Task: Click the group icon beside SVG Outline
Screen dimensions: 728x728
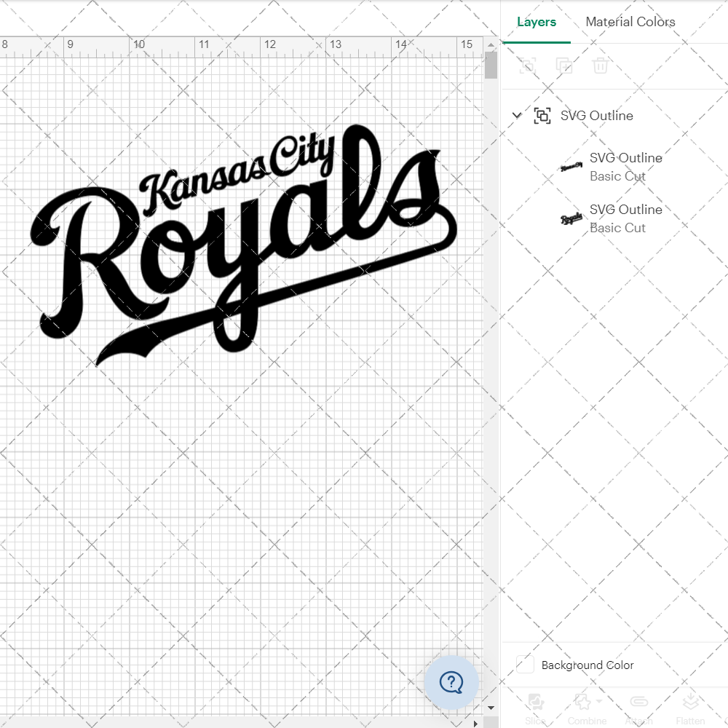Action: click(x=542, y=115)
